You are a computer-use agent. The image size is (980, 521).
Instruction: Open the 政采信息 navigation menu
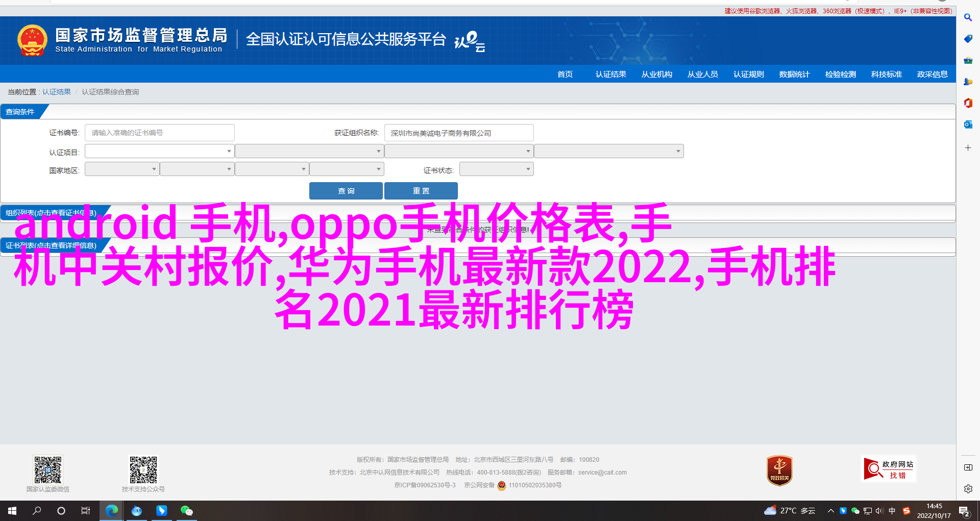pyautogui.click(x=932, y=75)
